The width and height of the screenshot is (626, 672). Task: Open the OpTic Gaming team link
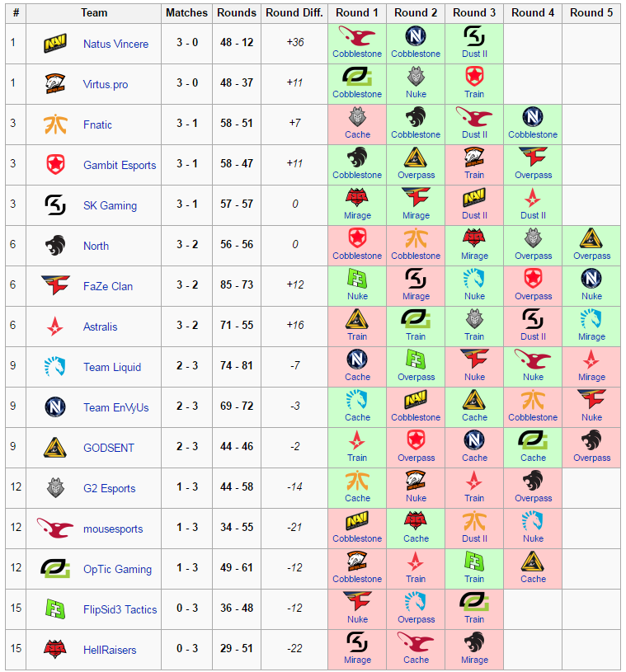click(117, 569)
